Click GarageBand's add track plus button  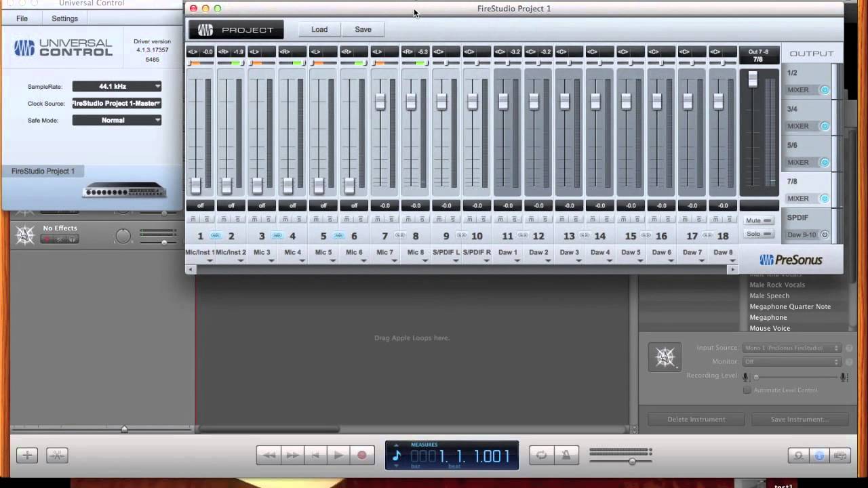coord(27,455)
